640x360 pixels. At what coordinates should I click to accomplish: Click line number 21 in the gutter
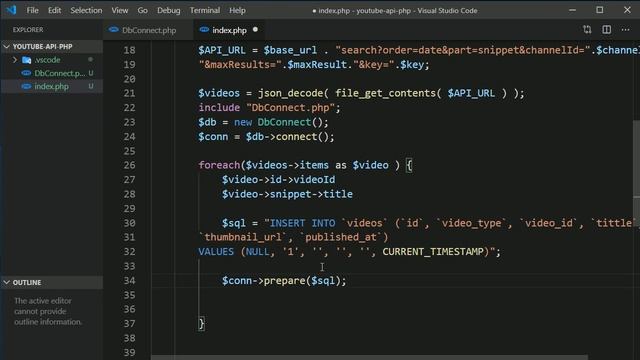pos(129,93)
